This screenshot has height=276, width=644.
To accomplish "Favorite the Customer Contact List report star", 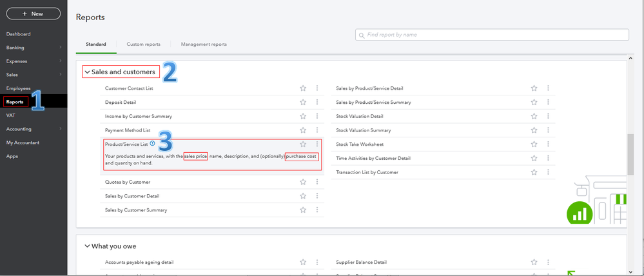I will pos(303,88).
